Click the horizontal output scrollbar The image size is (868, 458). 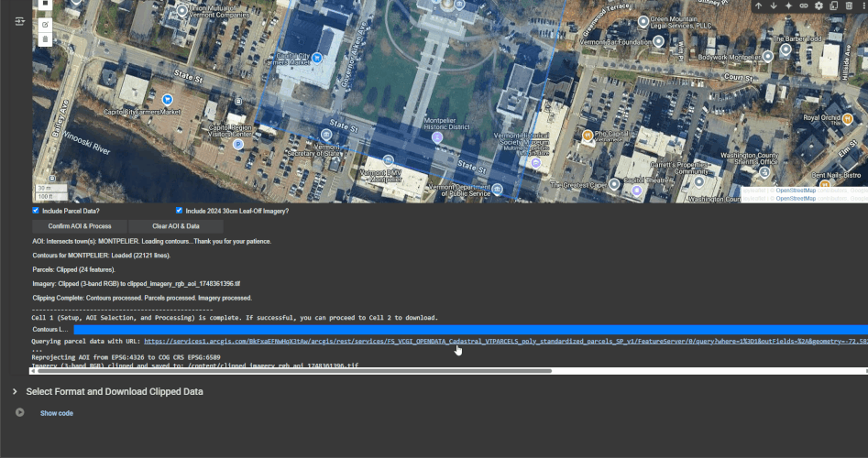coord(294,371)
